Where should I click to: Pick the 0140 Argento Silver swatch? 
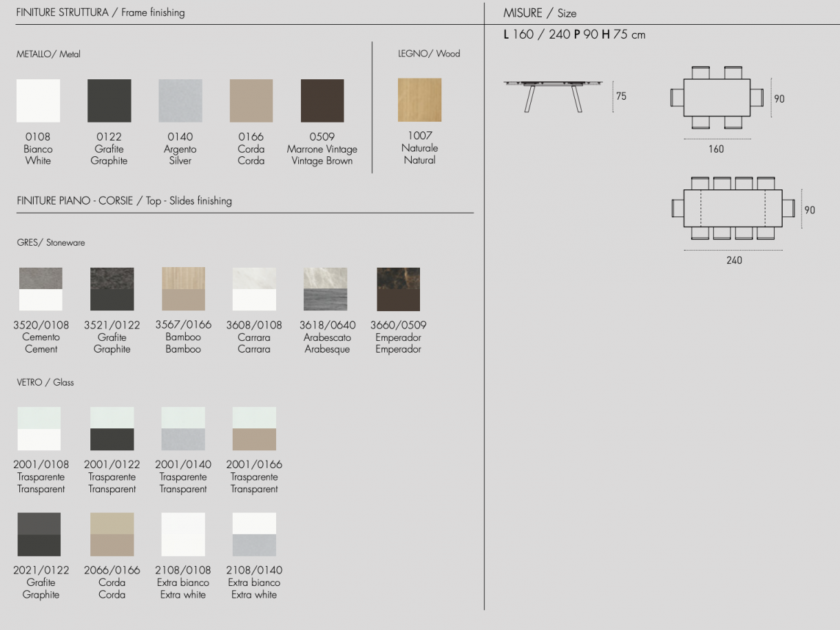click(180, 101)
